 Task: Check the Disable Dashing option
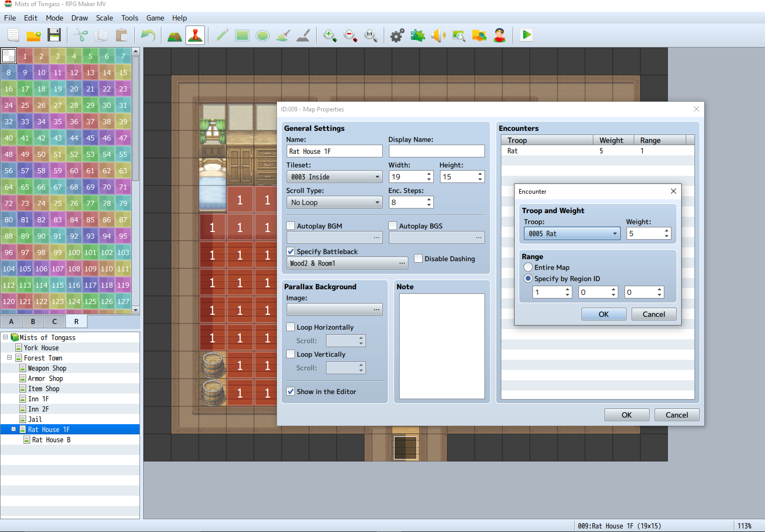419,259
